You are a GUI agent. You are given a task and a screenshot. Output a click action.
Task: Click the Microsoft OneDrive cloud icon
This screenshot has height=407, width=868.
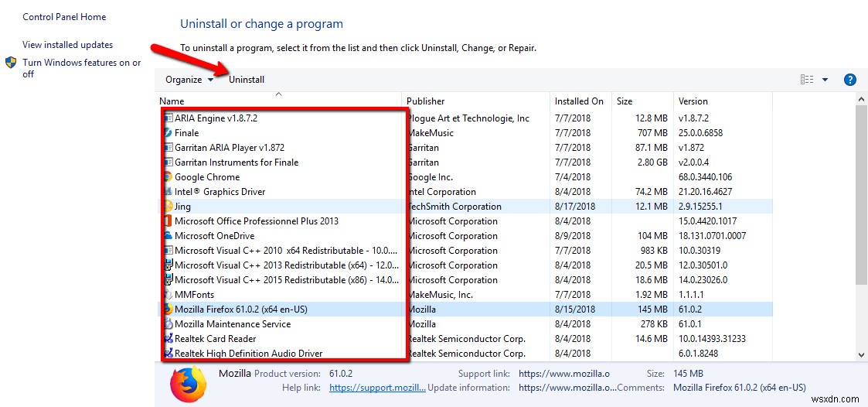pyautogui.click(x=169, y=236)
